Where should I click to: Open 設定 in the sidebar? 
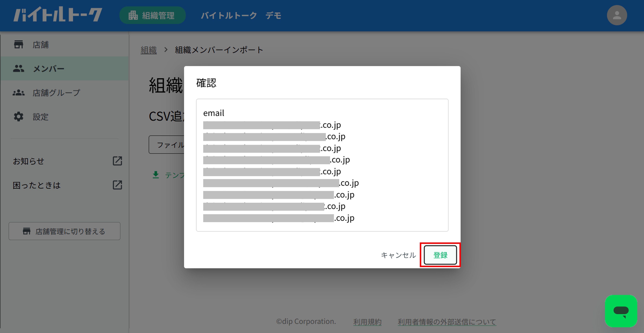pyautogui.click(x=64, y=117)
